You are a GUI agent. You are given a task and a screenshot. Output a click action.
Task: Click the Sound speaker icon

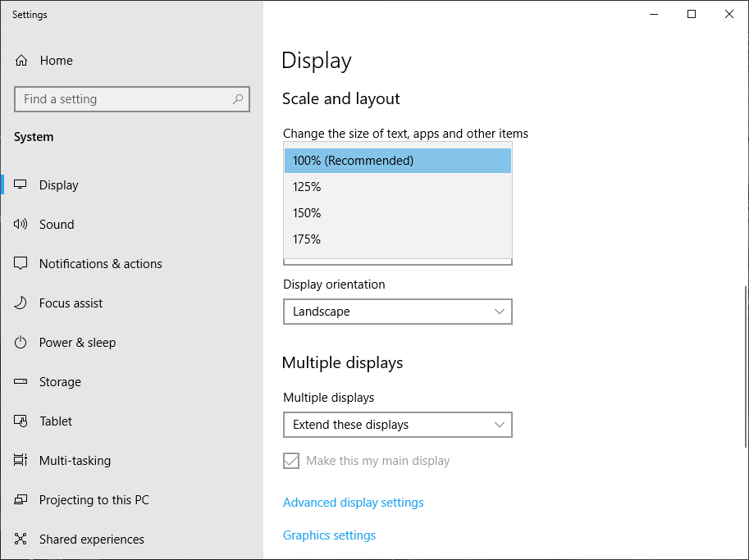click(21, 225)
